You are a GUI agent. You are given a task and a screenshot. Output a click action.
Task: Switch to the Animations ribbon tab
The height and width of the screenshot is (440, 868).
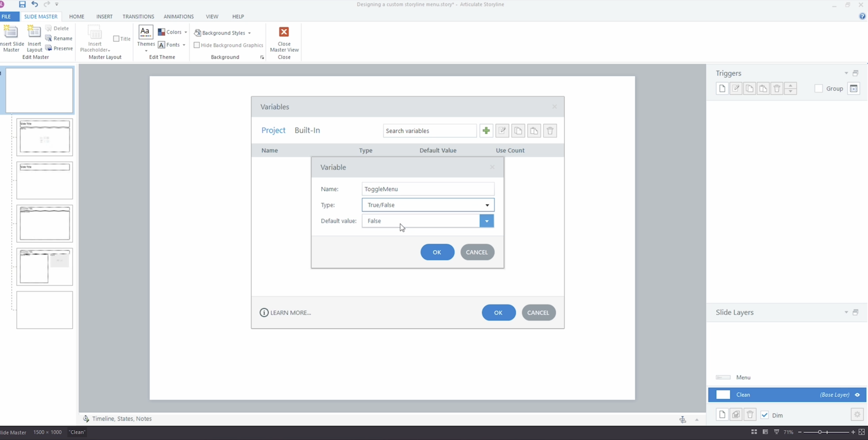tap(179, 16)
